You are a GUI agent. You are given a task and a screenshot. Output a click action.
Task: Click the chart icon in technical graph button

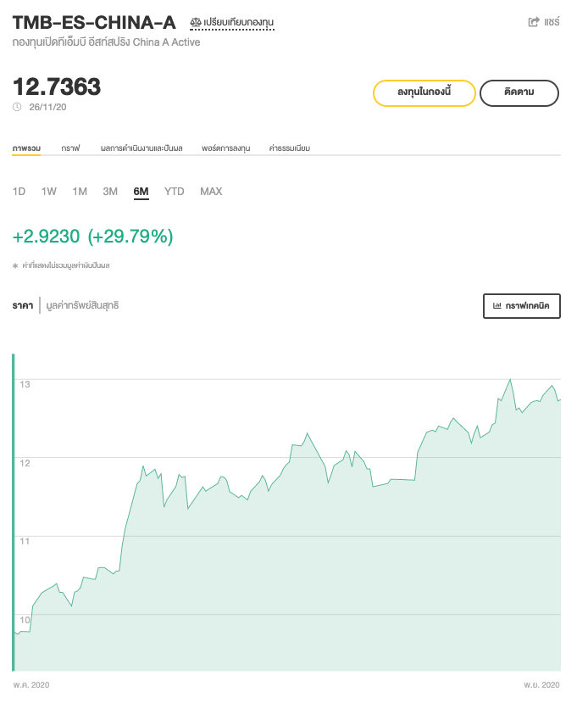(x=497, y=305)
